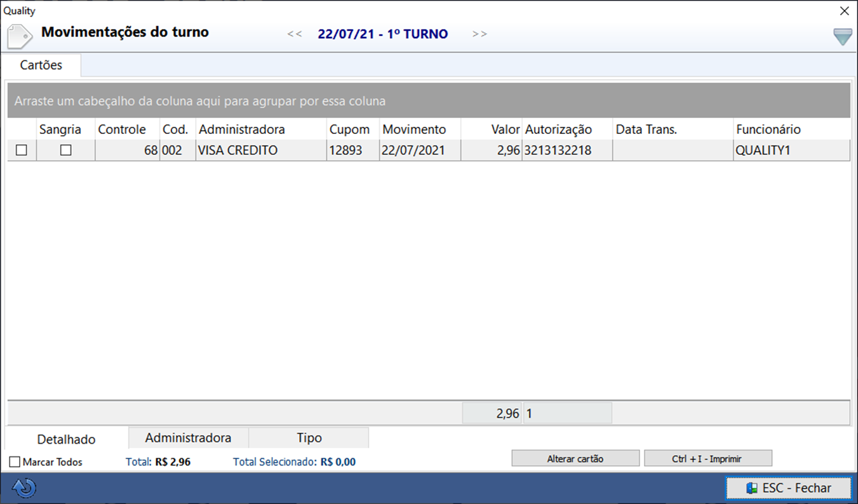Select the VISA CREDITO cell
This screenshot has width=858, height=504.
tap(261, 150)
